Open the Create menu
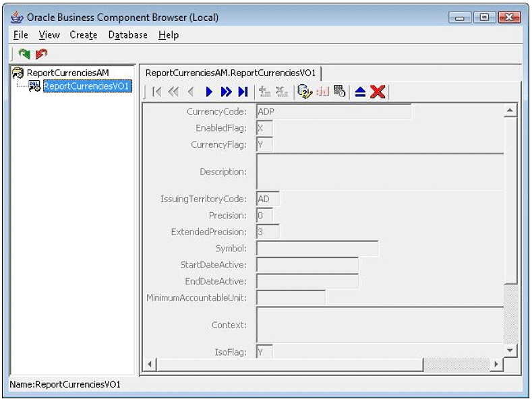This screenshot has width=532, height=401. [84, 35]
